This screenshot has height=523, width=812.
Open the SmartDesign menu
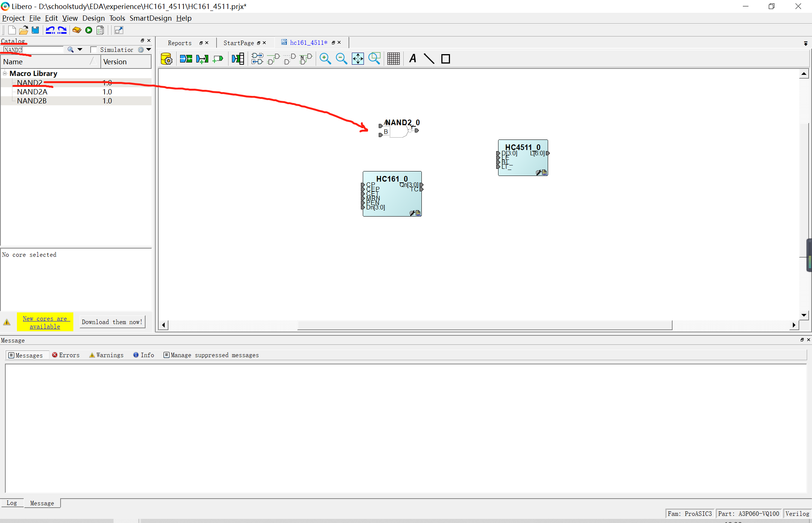coord(150,18)
